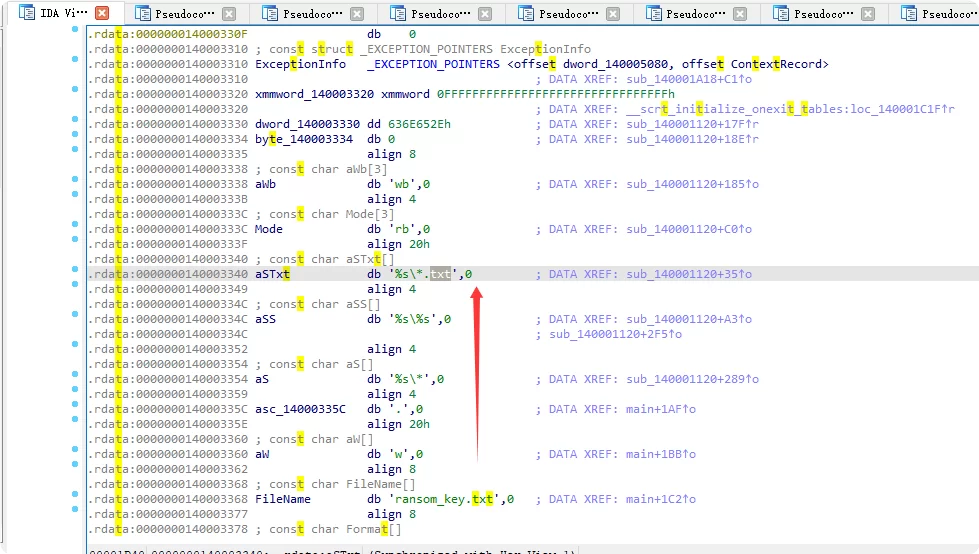Follow the main+1C2 xref for FileName
Image resolution: width=979 pixels, height=554 pixels.
coord(655,499)
